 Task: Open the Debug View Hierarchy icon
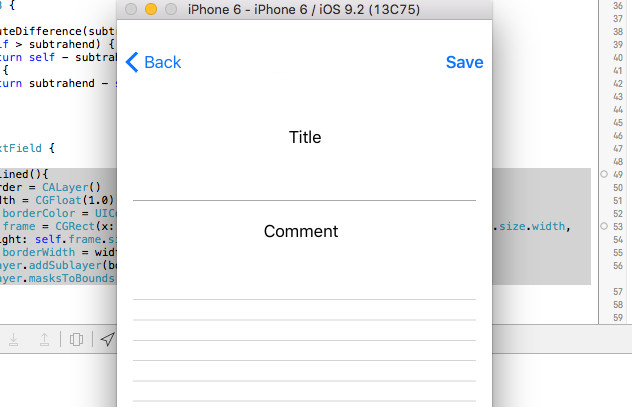tap(76, 339)
